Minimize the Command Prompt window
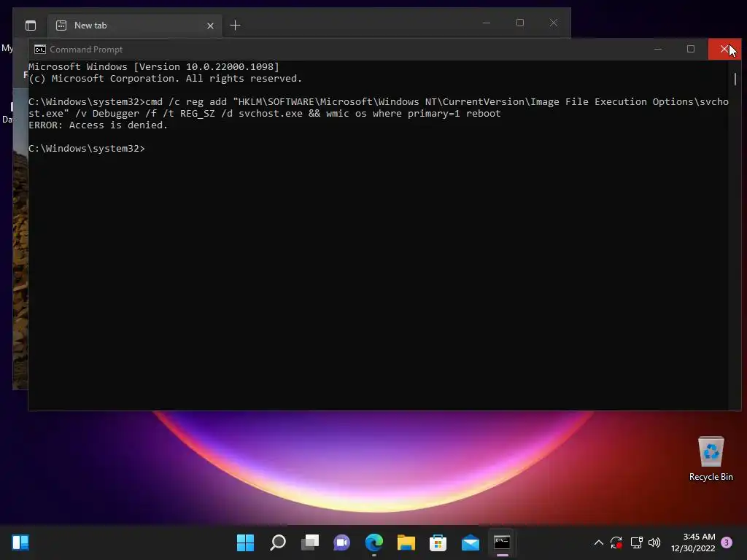 (x=658, y=49)
